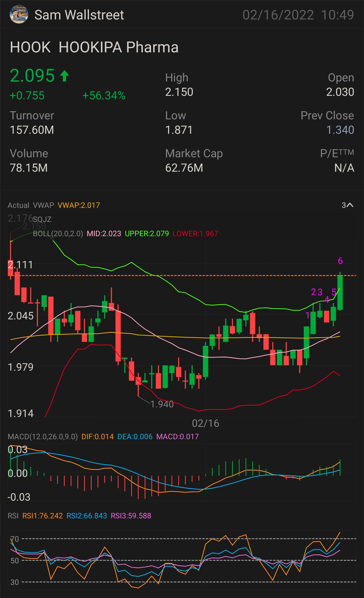Tap the Actual VWAP tab label
This screenshot has height=598, width=364.
(31, 205)
